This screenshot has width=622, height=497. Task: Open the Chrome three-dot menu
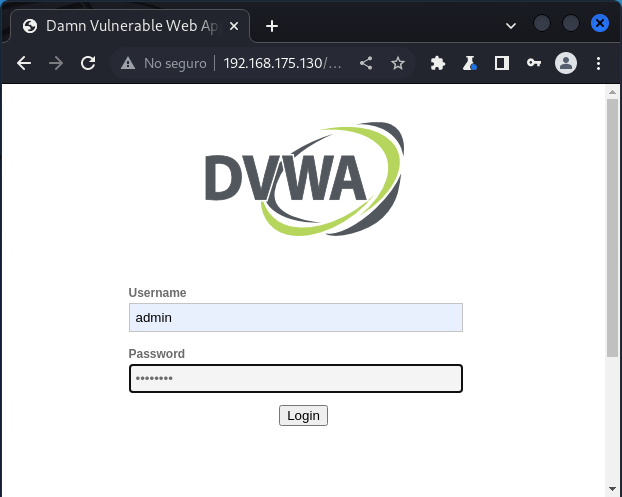coord(599,63)
